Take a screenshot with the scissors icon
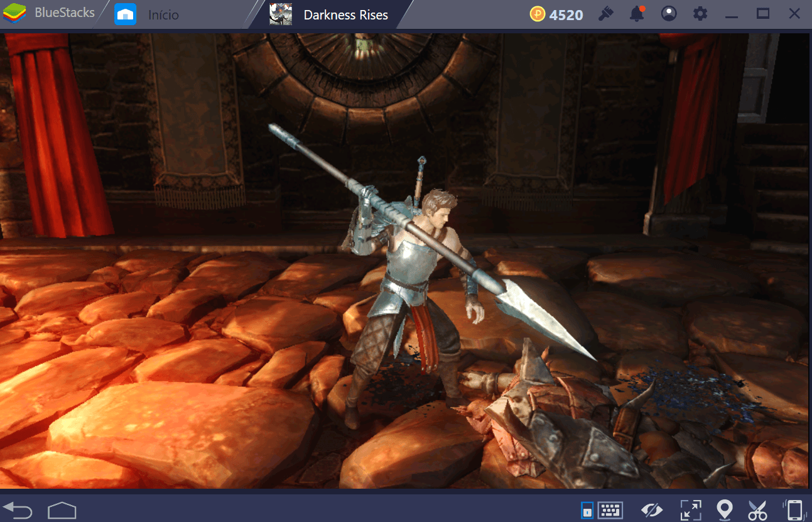Viewport: 812px width, 522px height. coord(757,509)
